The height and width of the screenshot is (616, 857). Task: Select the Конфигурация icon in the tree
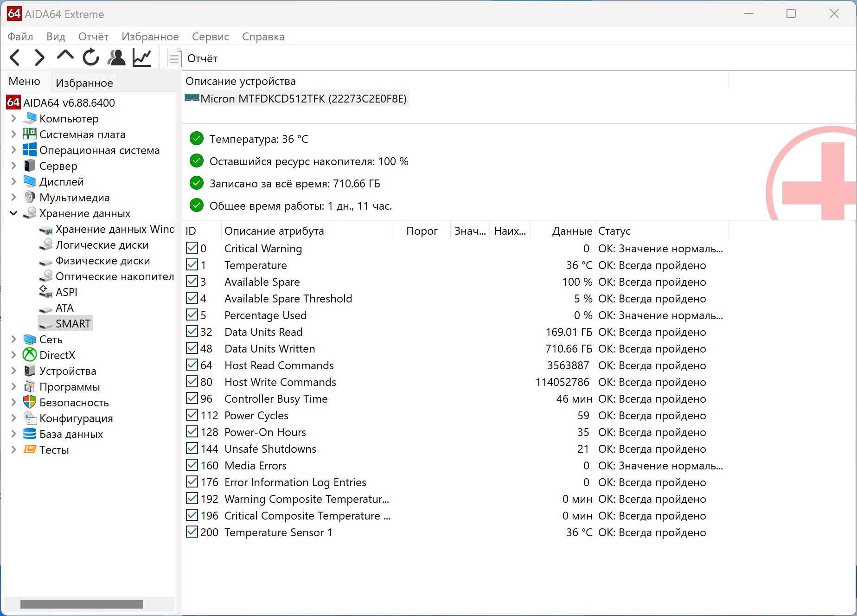[30, 418]
